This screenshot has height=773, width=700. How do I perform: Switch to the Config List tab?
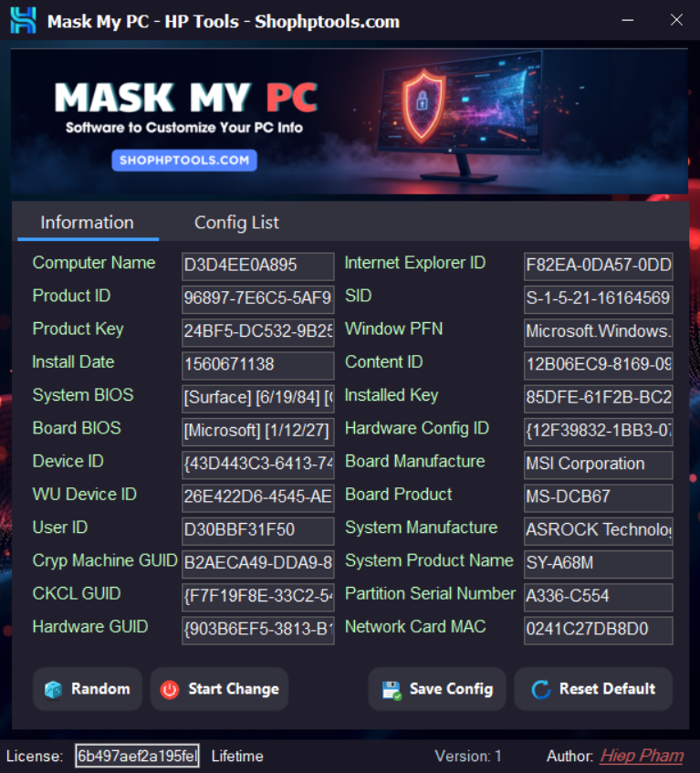(x=236, y=223)
